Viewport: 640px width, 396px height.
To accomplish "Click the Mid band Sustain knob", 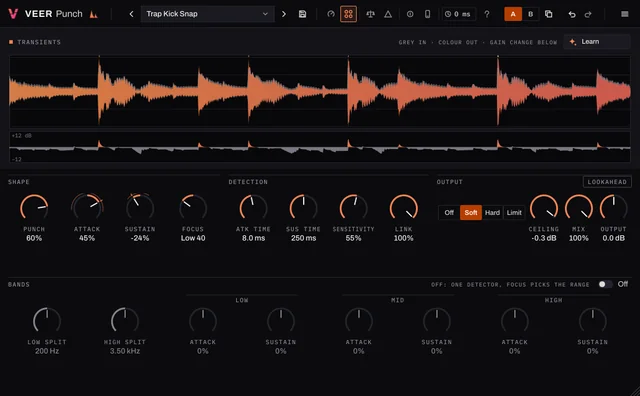I will (x=437, y=320).
